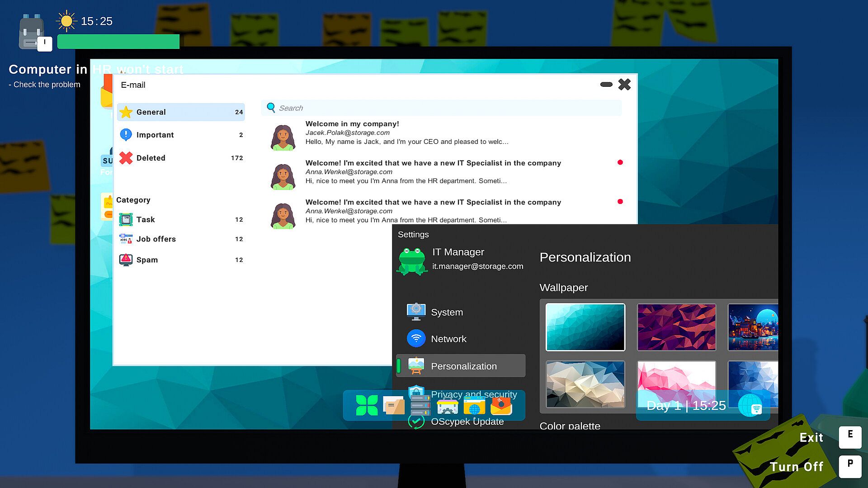Open the Deleted mail folder
Viewport: 868px width, 488px height.
click(x=181, y=158)
